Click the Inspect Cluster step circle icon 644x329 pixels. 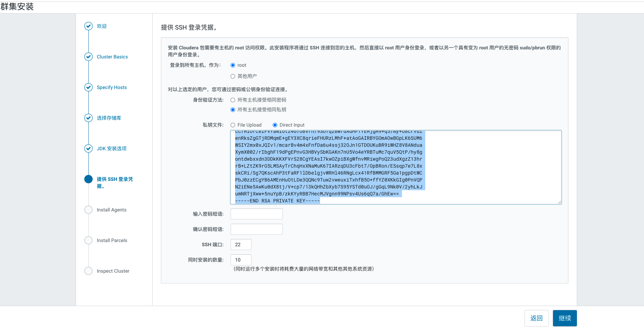(88, 271)
